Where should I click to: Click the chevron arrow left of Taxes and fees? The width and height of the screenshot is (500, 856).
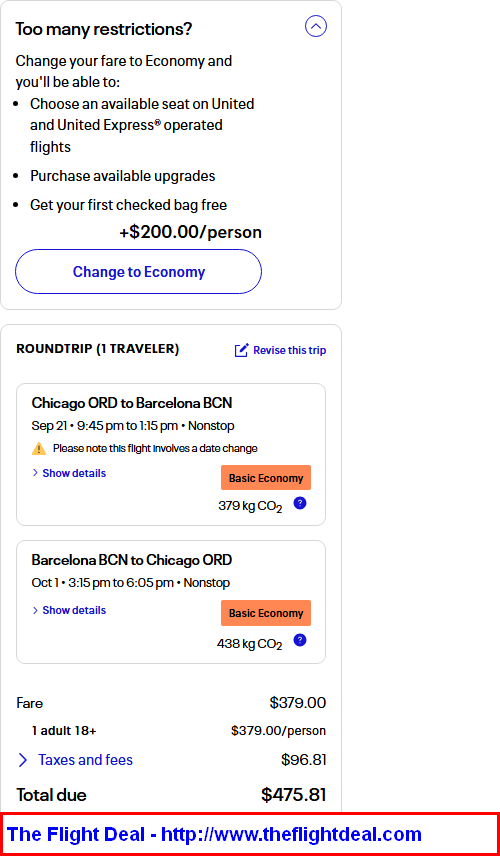pos(23,760)
